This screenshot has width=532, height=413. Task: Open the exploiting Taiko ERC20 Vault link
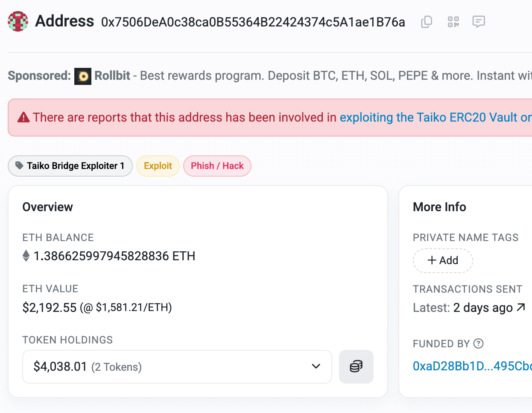click(x=436, y=117)
